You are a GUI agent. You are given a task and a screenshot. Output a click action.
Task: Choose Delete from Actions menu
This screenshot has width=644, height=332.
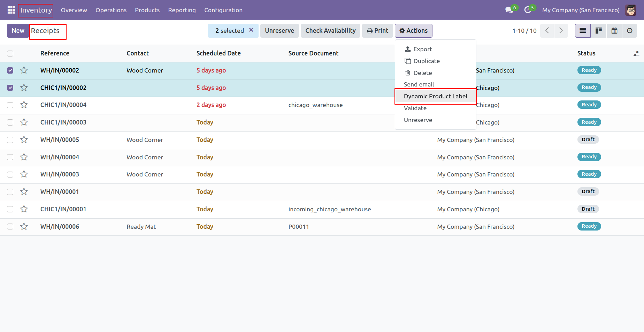[436, 73]
